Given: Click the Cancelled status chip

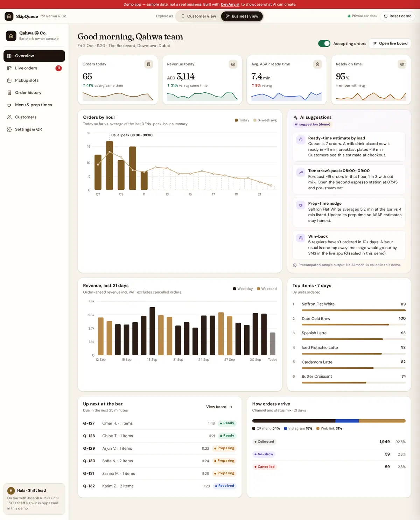Looking at the screenshot, I should coord(265,467).
